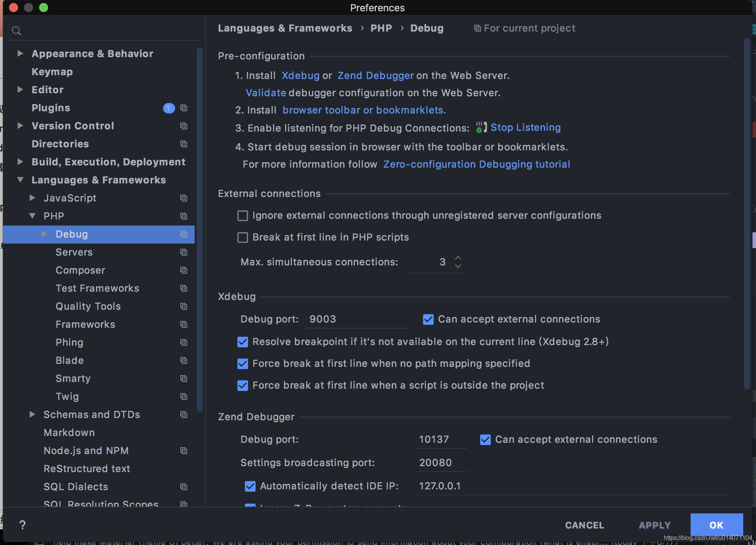Select Keymap in the settings tree
Viewport: 756px width, 545px height.
52,72
